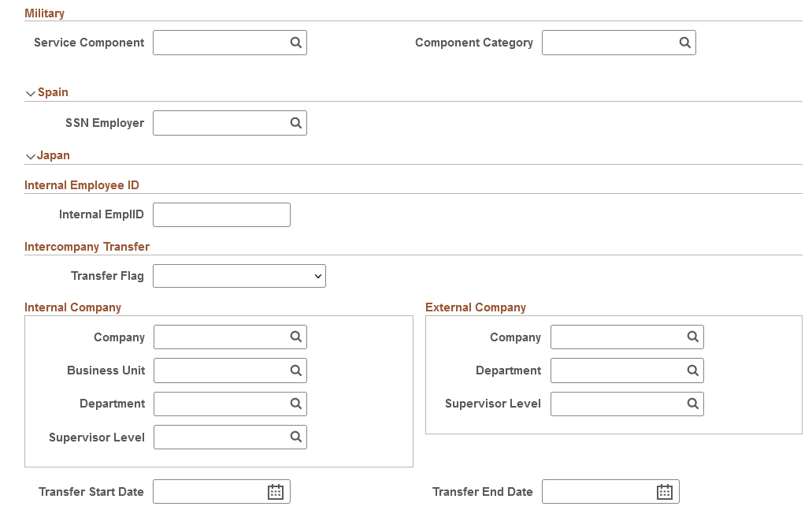Open the Business Unit lookup search
The image size is (812, 525).
pos(295,370)
